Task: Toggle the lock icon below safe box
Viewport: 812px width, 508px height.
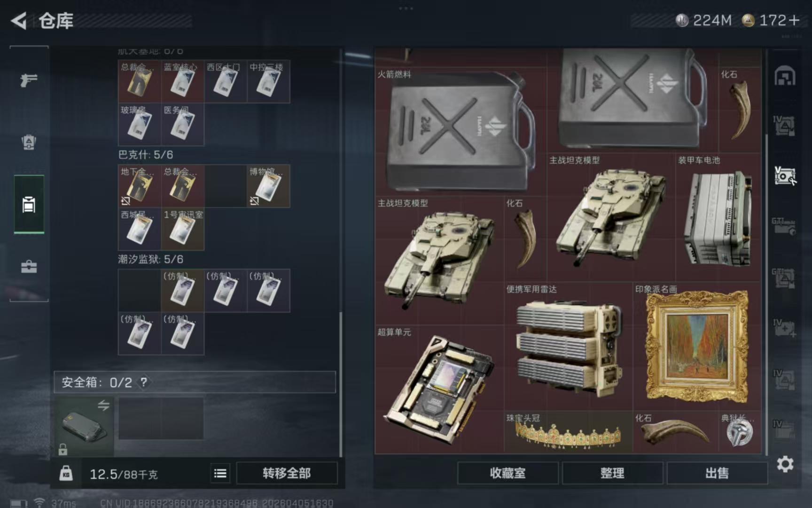Action: pos(62,450)
